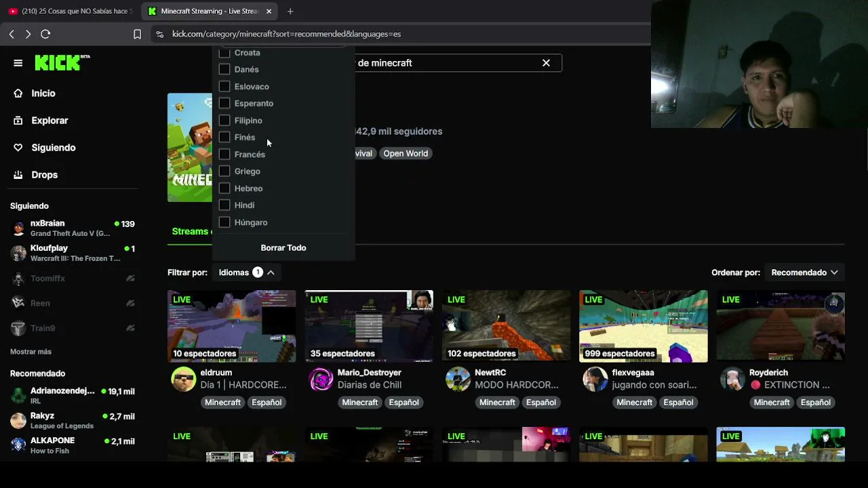Click the Minecraft tag under eldruum
This screenshot has width=868, height=488.
222,403
